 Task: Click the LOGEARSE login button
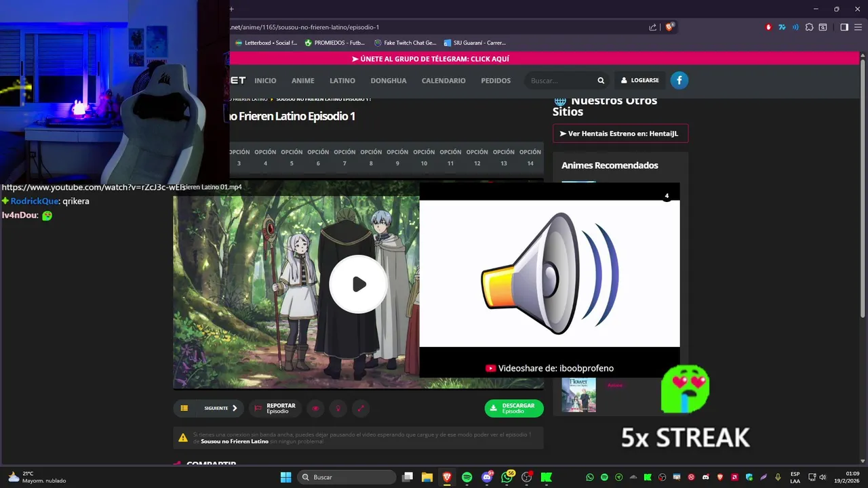[x=640, y=80]
